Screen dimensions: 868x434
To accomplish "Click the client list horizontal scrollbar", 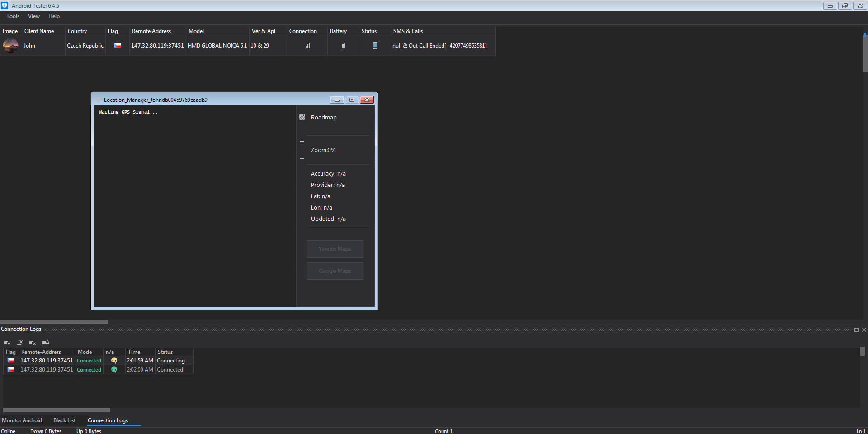I will click(54, 322).
